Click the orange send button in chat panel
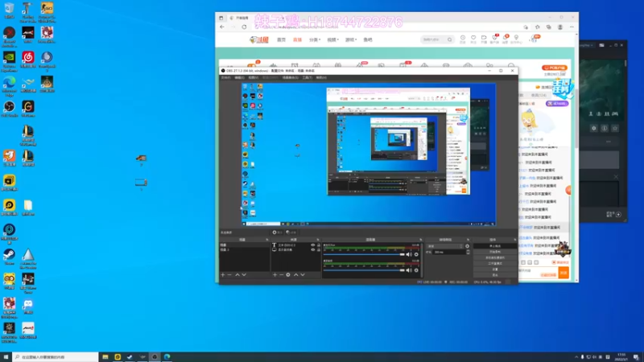The image size is (644, 362). coord(563,273)
